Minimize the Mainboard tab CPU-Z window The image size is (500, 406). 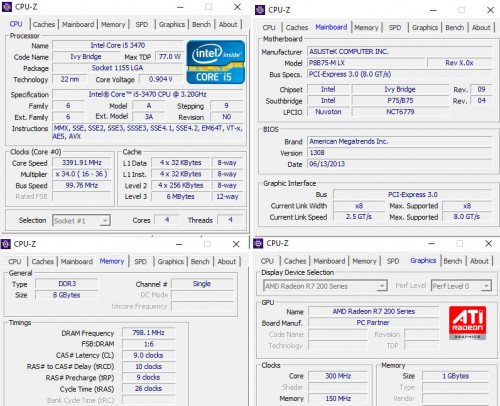click(x=433, y=10)
